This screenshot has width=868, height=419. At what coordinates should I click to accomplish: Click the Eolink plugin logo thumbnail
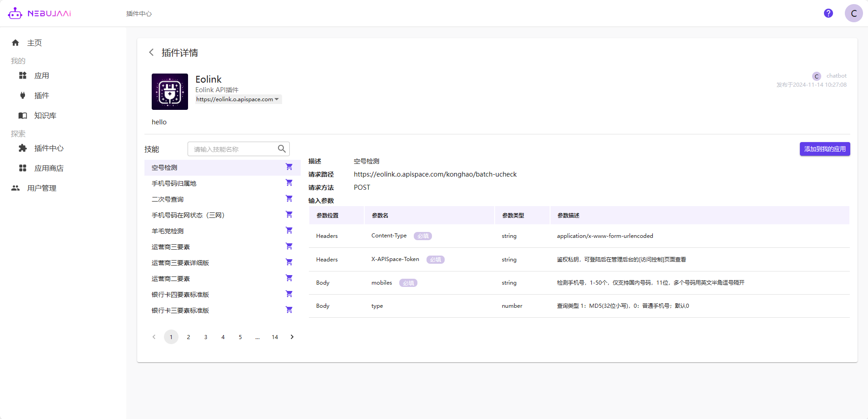pyautogui.click(x=170, y=92)
